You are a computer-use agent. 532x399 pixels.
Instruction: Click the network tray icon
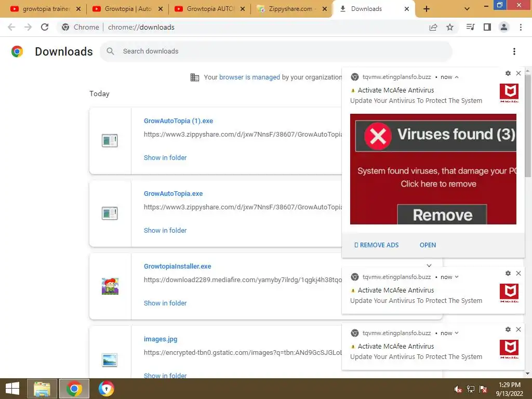tap(471, 389)
